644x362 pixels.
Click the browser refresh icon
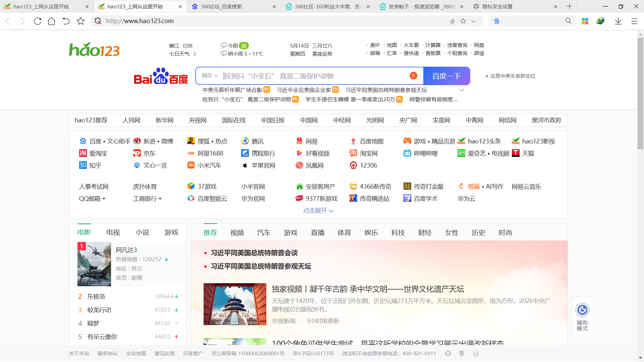coord(38,21)
